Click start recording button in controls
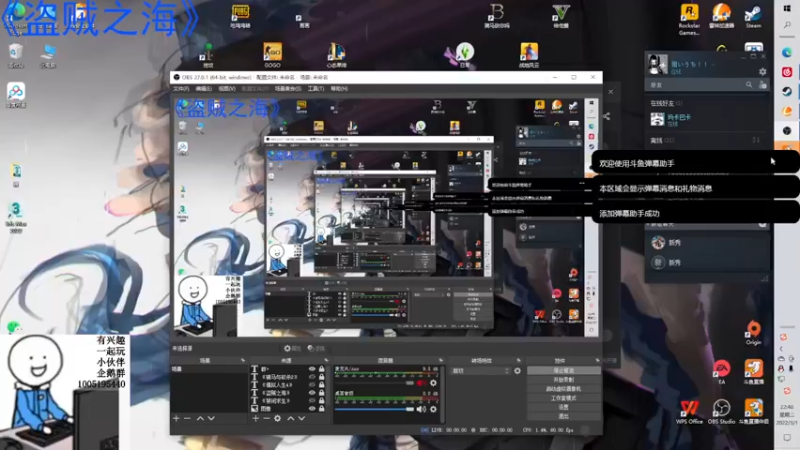Image resolution: width=800 pixels, height=450 pixels. point(564,380)
